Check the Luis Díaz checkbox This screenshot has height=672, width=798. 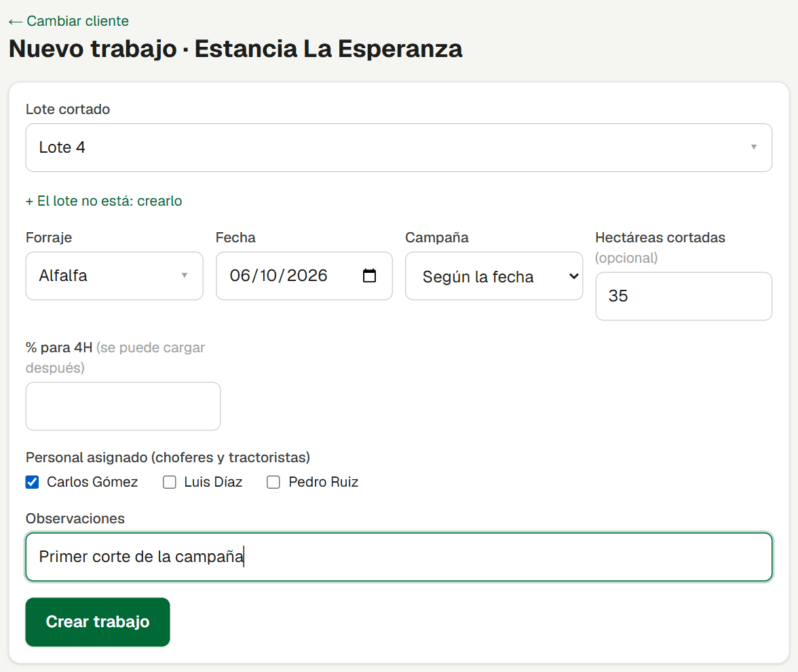click(x=170, y=482)
